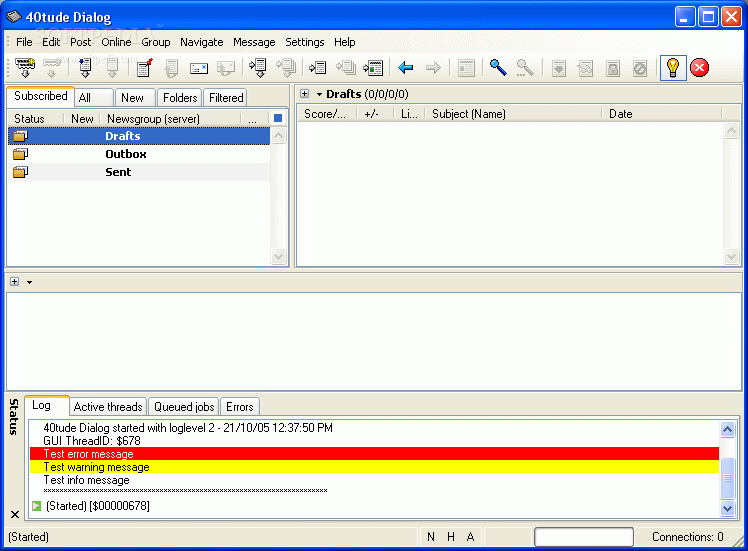This screenshot has width=748, height=551.
Task: Click the get new headers icon with blue arrow
Action: pyautogui.click(x=85, y=68)
